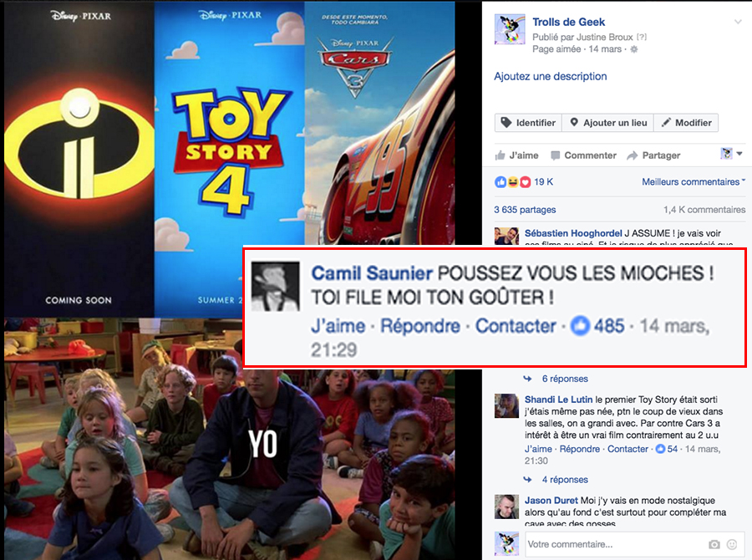Click the Trolls de Geek page avatar
Viewport: 752px width, 560px height.
click(510, 29)
